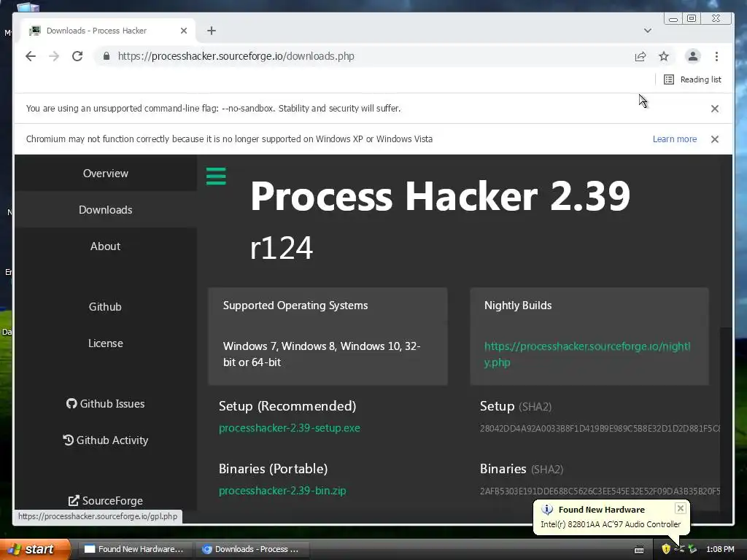Click the Supported Operating Systems heading
Screen dimensions: 747x560
(295, 306)
